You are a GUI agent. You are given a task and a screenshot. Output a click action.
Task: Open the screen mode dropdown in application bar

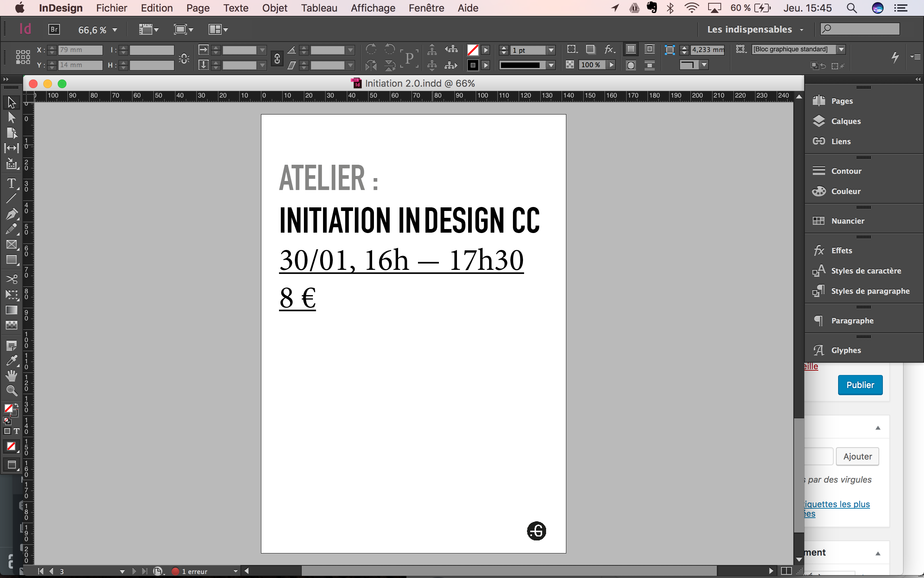pyautogui.click(x=184, y=29)
